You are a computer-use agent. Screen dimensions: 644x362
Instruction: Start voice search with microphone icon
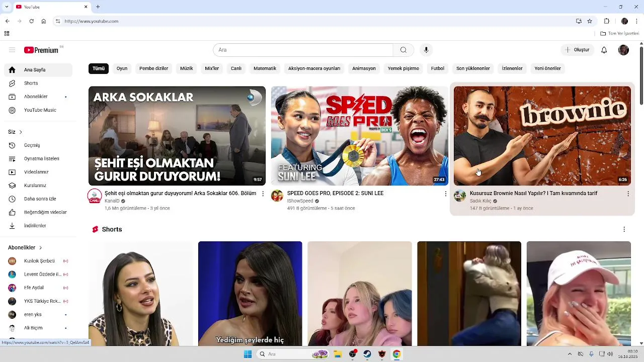tap(426, 50)
